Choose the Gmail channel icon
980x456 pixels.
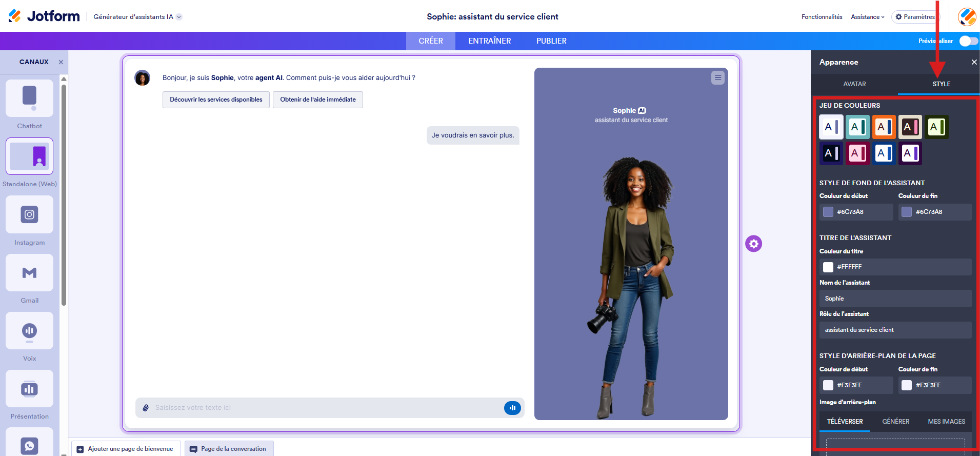30,272
